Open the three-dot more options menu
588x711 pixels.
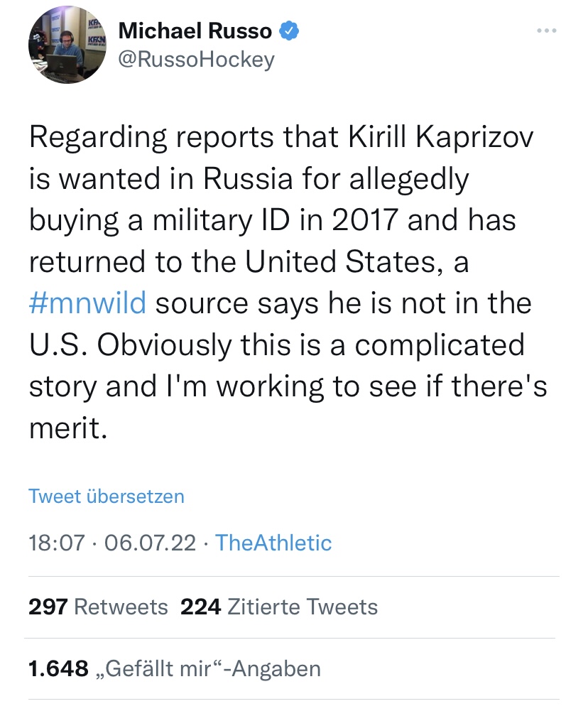coord(546,31)
